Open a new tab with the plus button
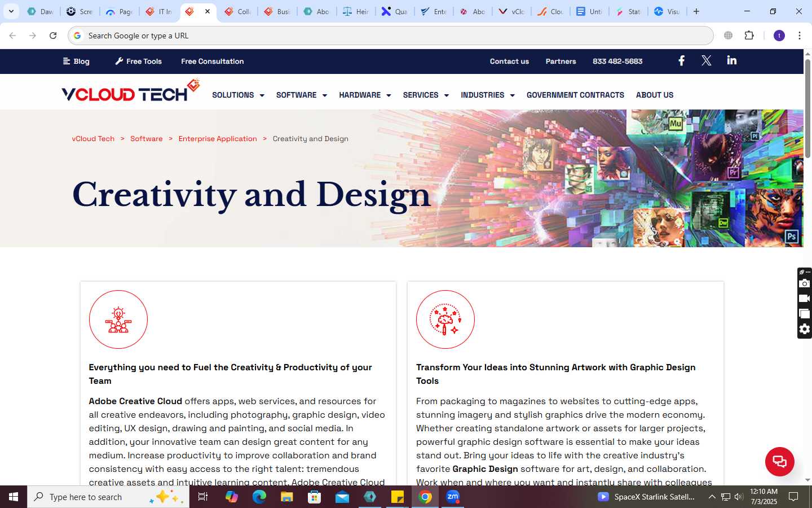 tap(696, 11)
